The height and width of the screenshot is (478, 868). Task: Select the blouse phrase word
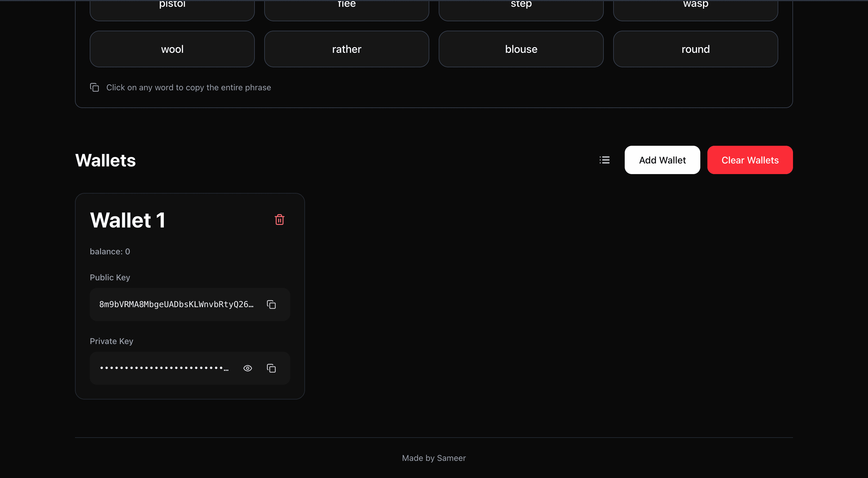tap(521, 49)
